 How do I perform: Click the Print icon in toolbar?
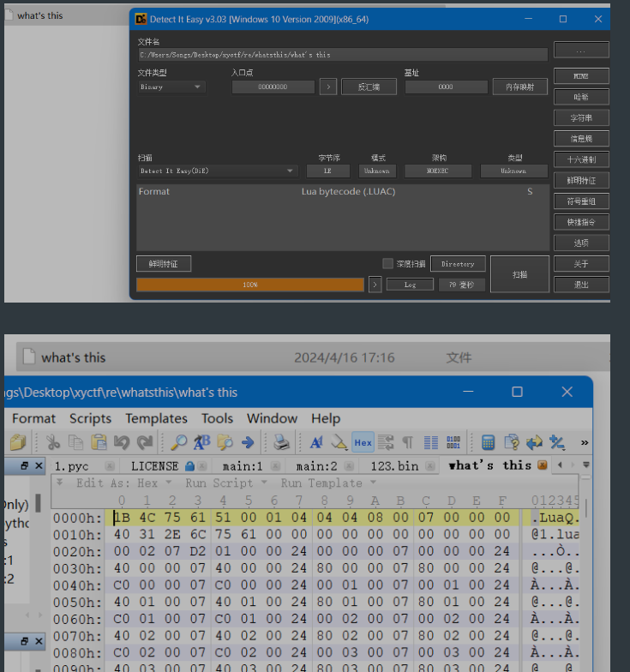[x=281, y=442]
